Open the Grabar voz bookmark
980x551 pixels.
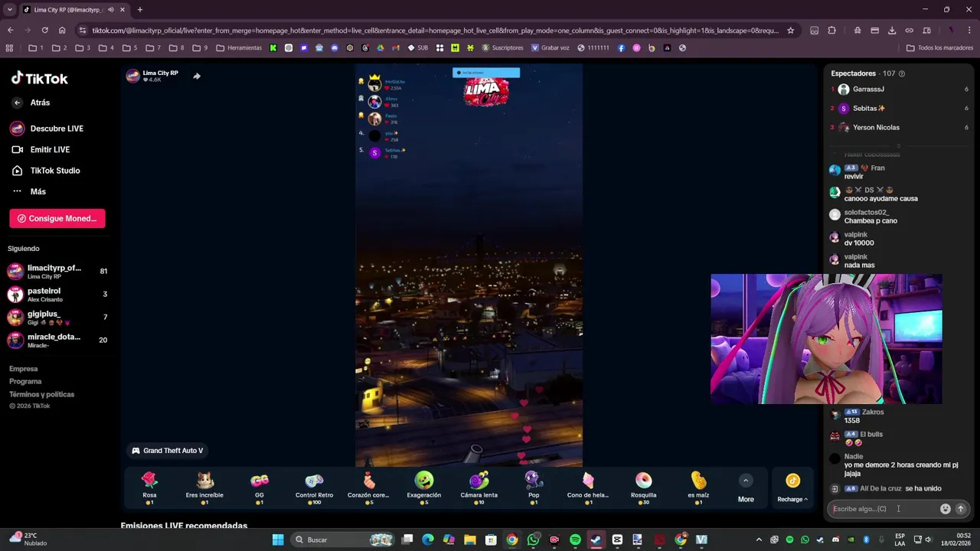[550, 47]
